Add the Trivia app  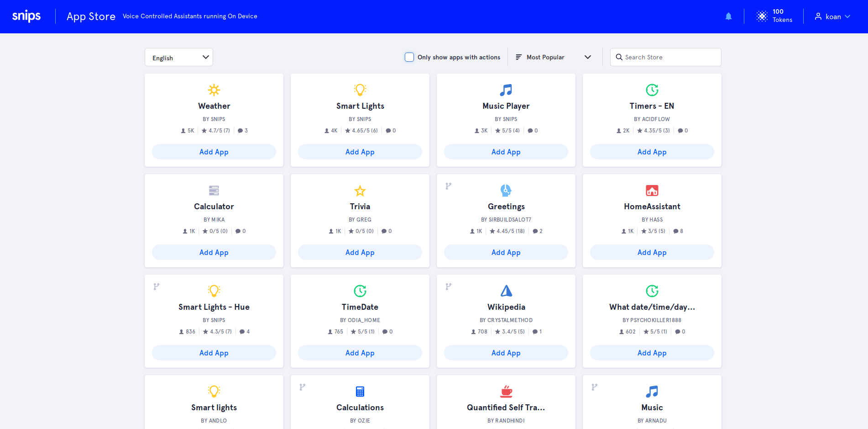click(x=360, y=252)
